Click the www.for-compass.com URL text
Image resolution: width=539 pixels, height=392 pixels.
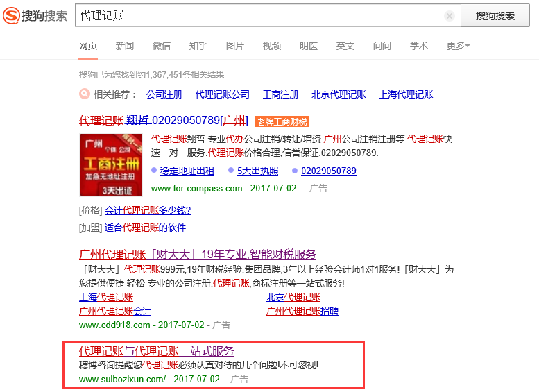click(196, 189)
